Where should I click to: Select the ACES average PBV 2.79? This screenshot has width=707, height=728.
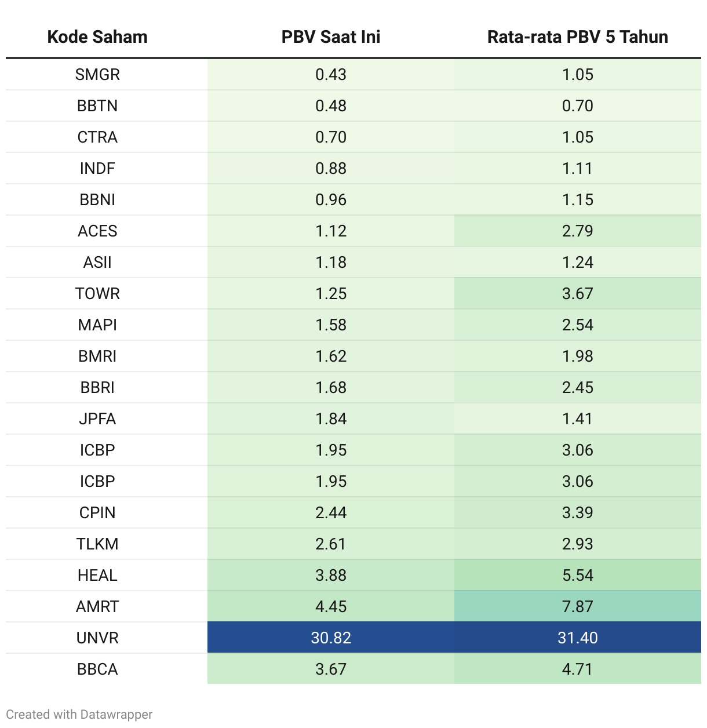(x=577, y=231)
